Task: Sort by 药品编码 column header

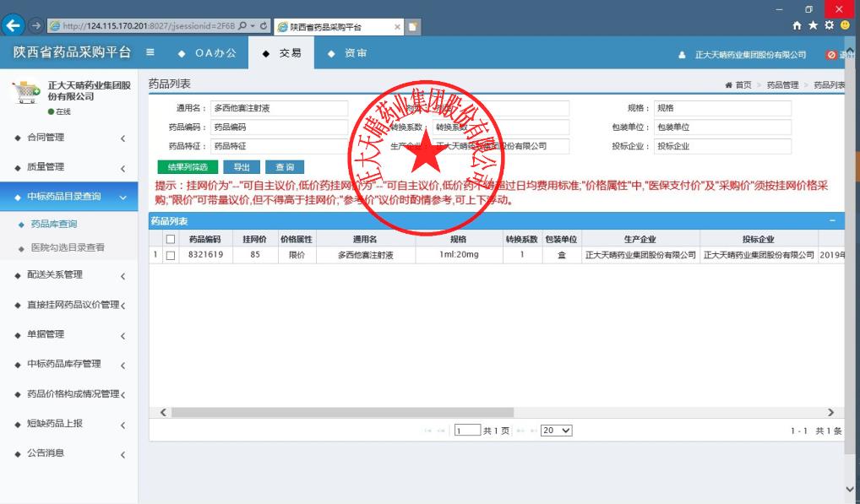Action: point(205,240)
